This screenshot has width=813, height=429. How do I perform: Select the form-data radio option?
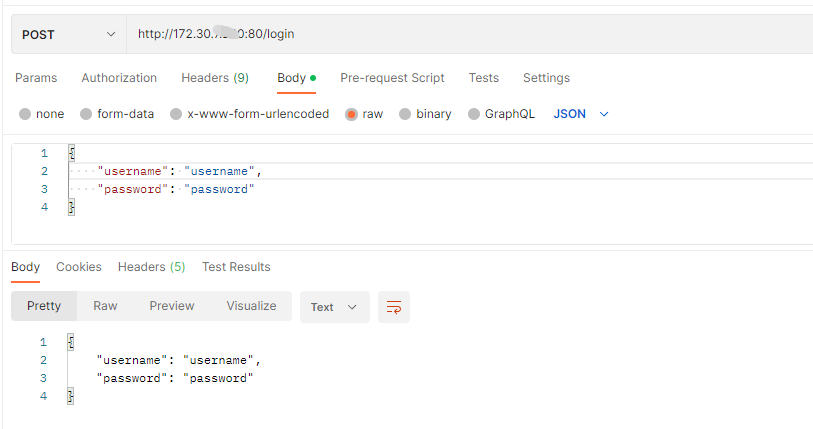(86, 114)
